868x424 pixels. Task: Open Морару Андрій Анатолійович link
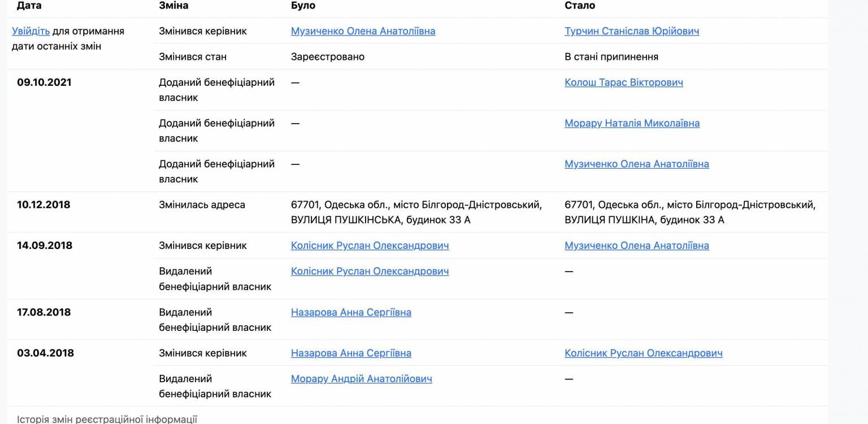point(361,379)
